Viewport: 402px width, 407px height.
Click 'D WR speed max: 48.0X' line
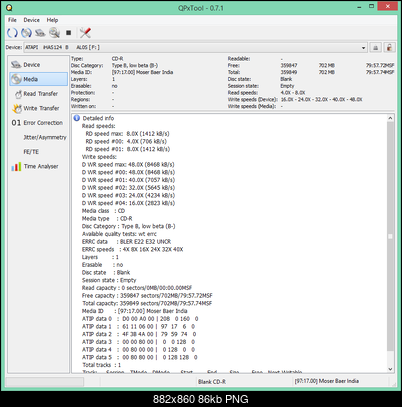pyautogui.click(x=128, y=165)
